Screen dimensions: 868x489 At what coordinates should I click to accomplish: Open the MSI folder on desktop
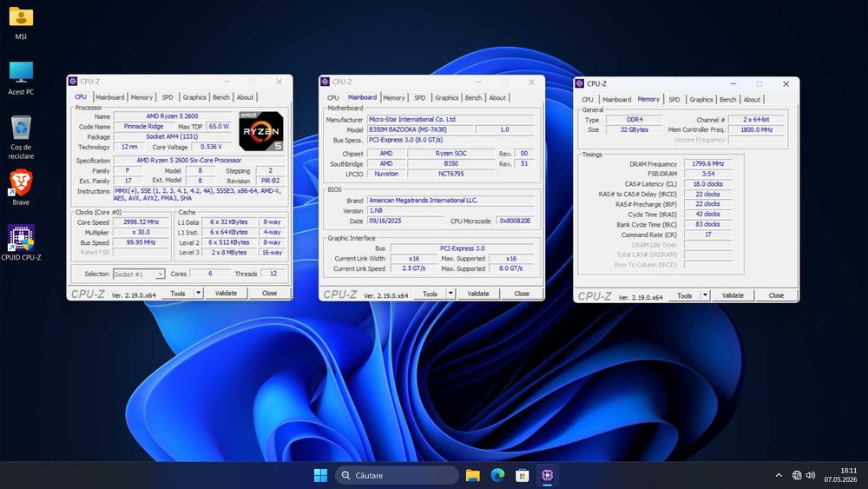[21, 23]
